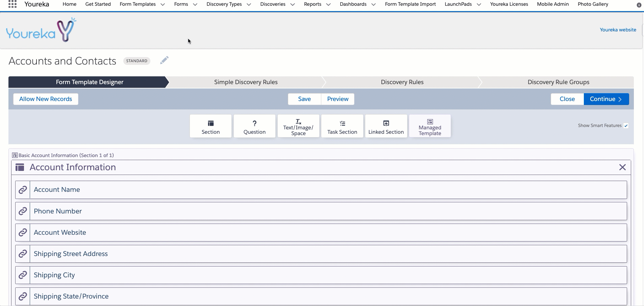Click the Allow New Records button

coord(46,99)
